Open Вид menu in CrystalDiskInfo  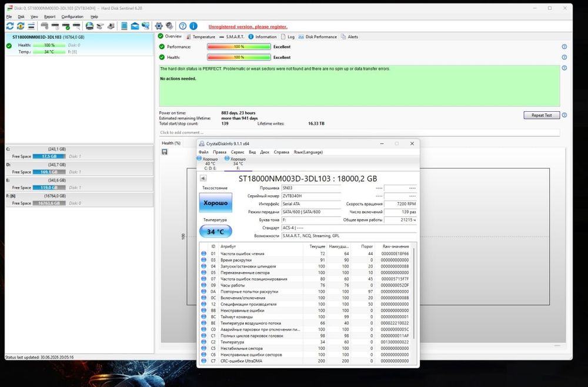pyautogui.click(x=252, y=152)
